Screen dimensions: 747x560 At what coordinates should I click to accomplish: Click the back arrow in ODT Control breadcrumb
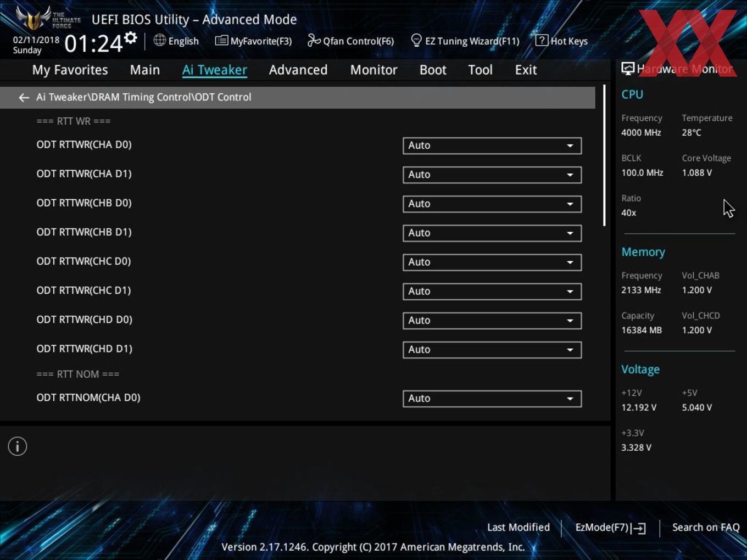(x=24, y=97)
